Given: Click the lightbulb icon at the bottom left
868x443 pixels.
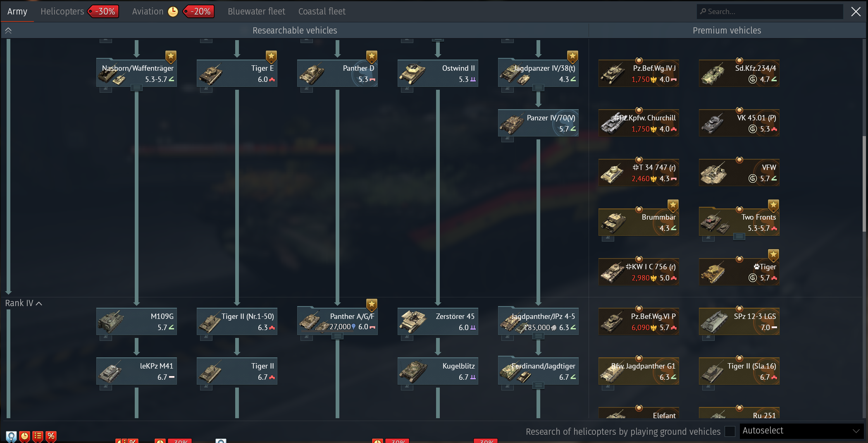Looking at the screenshot, I should click(x=11, y=436).
